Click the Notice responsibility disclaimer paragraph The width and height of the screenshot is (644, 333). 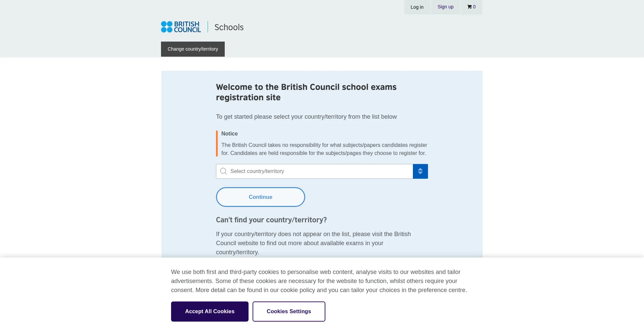click(x=324, y=149)
